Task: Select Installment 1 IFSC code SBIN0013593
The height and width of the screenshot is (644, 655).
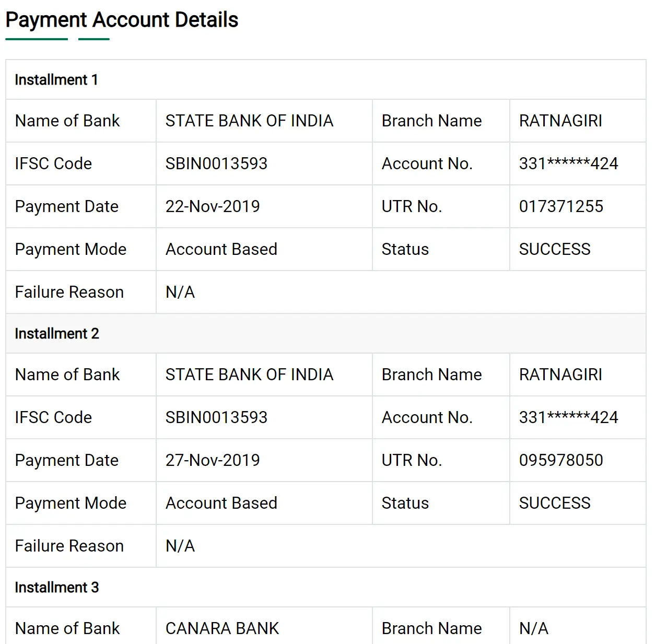Action: click(216, 163)
